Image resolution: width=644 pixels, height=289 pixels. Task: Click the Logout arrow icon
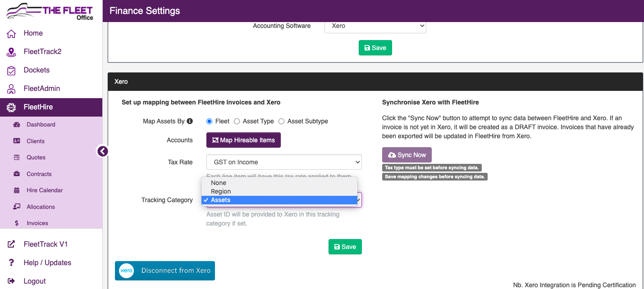click(11, 281)
